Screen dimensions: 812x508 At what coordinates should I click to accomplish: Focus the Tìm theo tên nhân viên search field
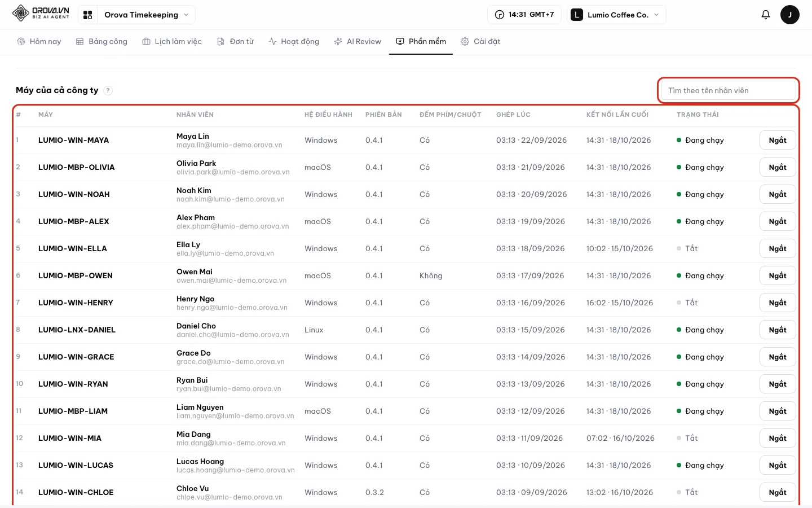pyautogui.click(x=728, y=90)
